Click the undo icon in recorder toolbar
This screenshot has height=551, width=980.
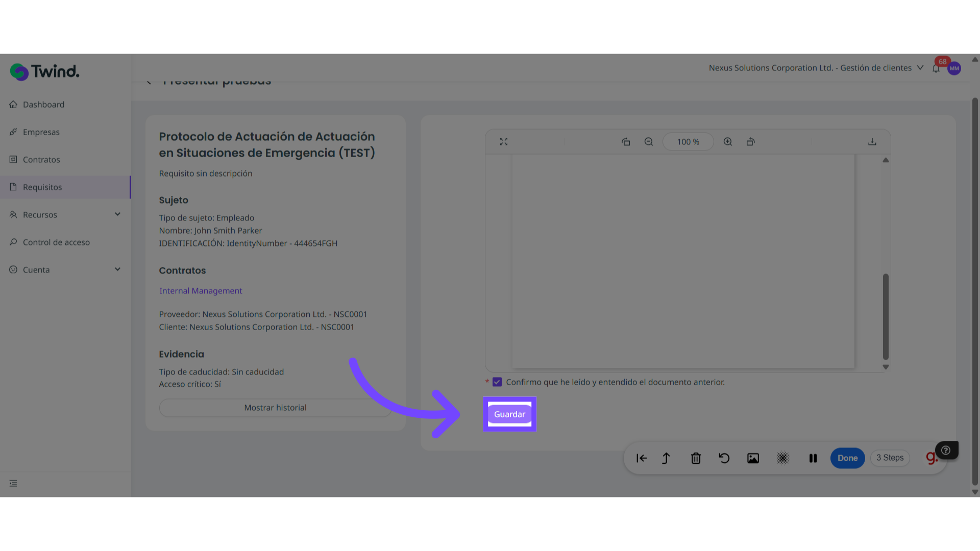click(724, 458)
